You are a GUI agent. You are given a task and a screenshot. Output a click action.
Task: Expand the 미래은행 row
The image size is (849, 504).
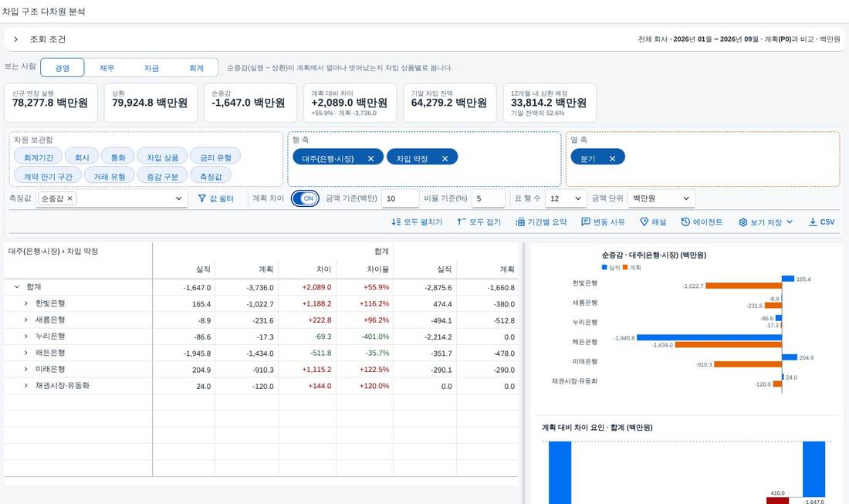click(25, 369)
